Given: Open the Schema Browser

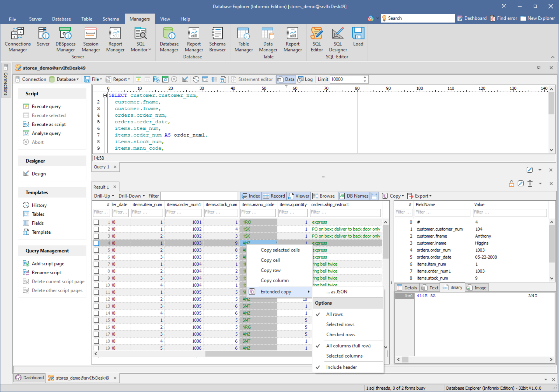Looking at the screenshot, I should (x=217, y=39).
